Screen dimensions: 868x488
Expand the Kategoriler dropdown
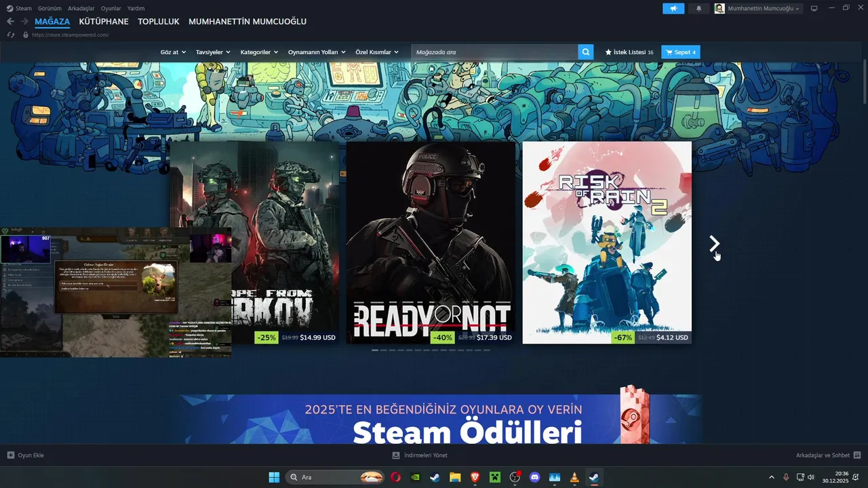point(259,52)
